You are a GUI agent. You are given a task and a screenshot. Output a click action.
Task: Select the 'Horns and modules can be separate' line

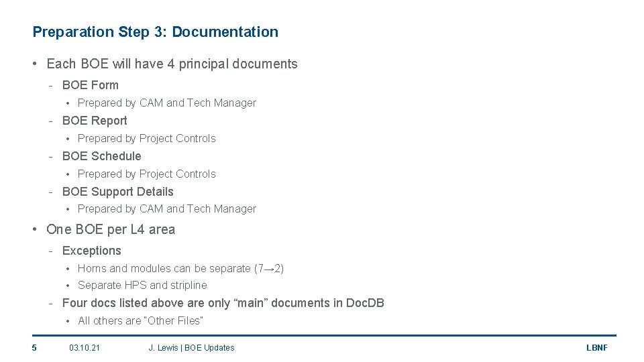point(180,268)
